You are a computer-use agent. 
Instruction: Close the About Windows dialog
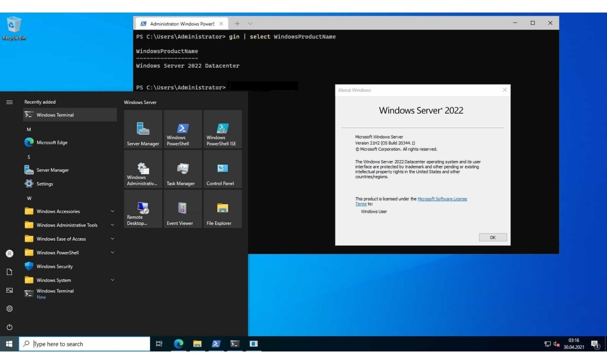[505, 90]
